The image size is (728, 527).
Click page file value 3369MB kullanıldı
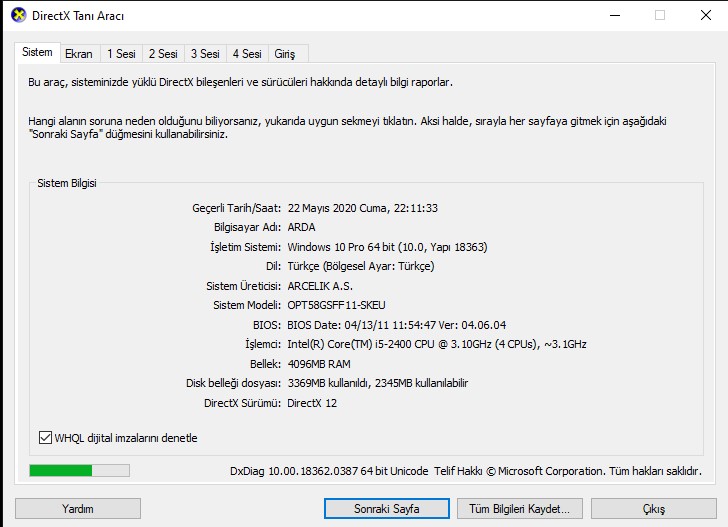[x=377, y=384]
